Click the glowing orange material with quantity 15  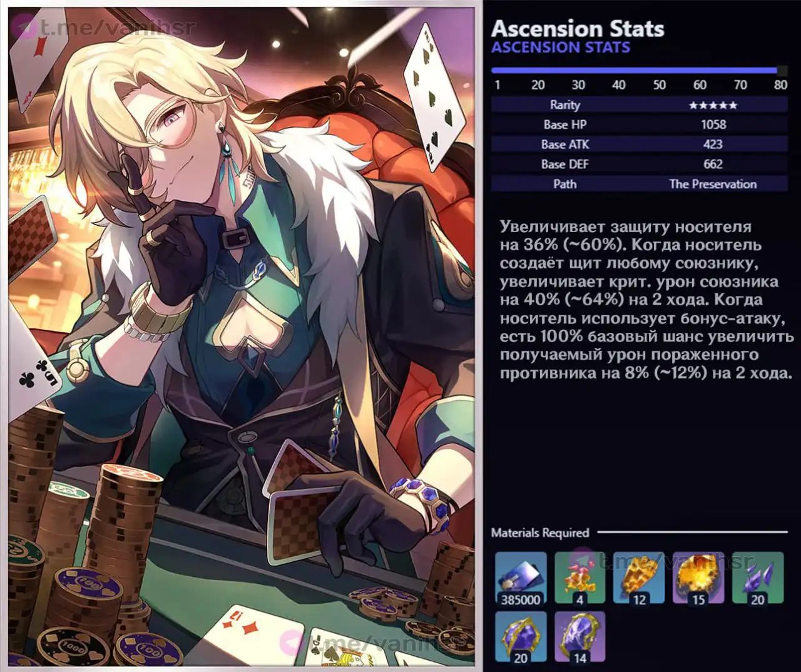698,578
